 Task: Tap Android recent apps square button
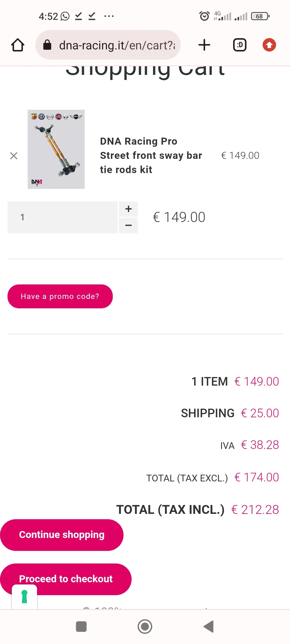(81, 627)
